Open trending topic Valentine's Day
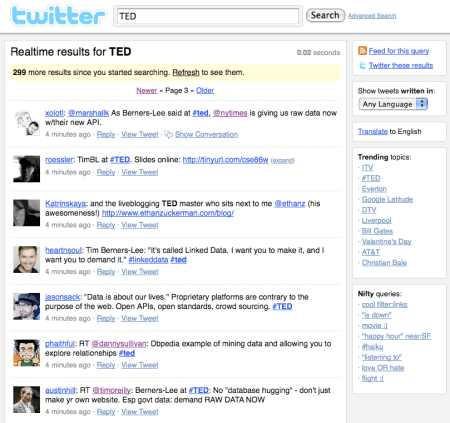The width and height of the screenshot is (450, 423). pyautogui.click(x=387, y=242)
